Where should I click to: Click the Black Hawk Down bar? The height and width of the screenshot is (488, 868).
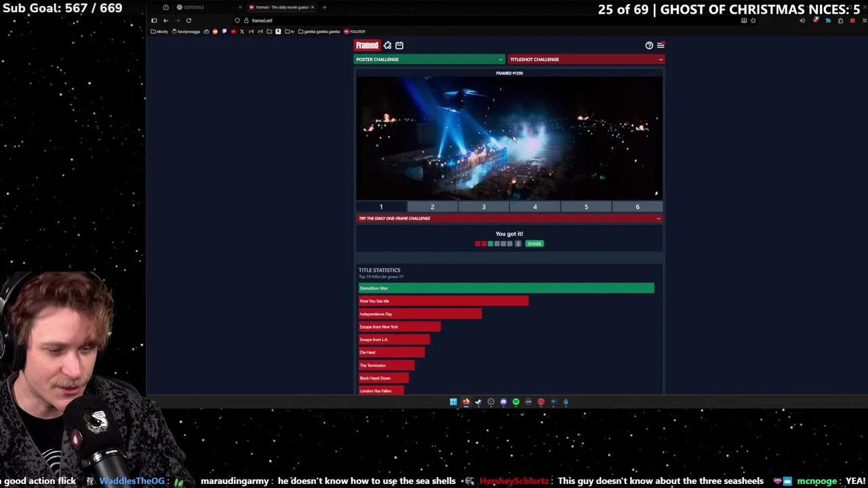[x=384, y=378]
